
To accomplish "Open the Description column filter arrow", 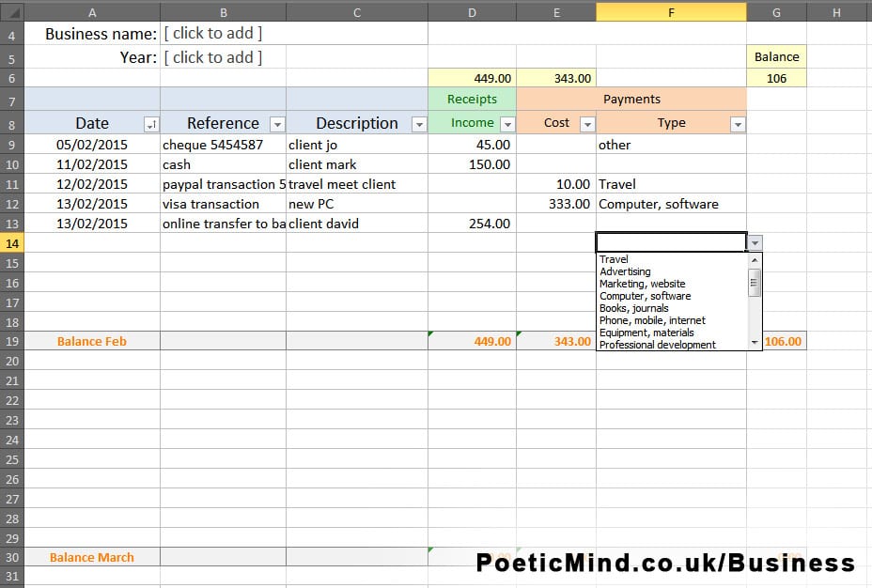I will (x=418, y=123).
